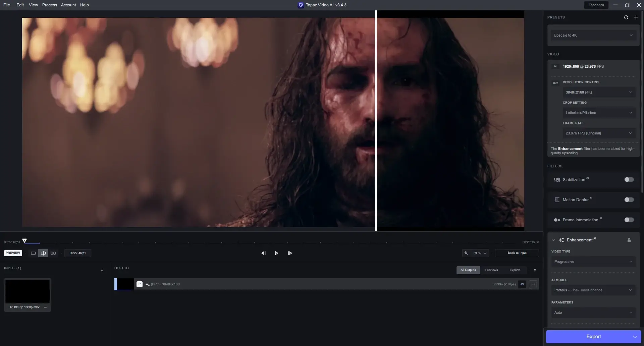Click the PREVIEW button
644x346 pixels.
(13, 253)
